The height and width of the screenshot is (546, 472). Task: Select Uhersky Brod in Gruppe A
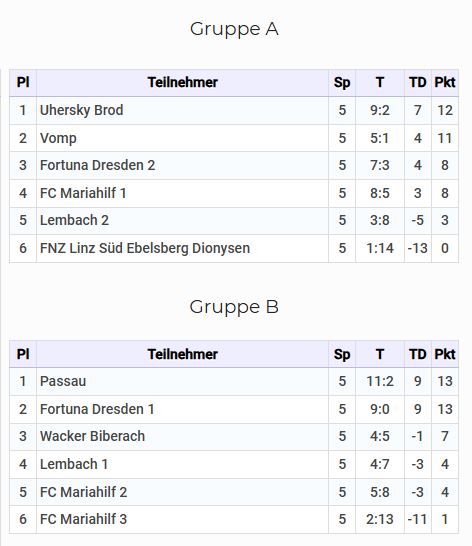(x=82, y=110)
